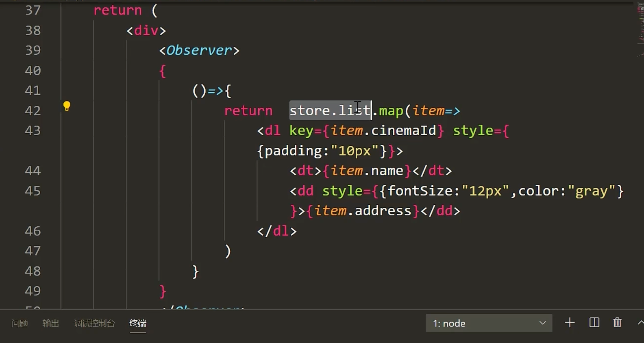Click the Observer opening tag
This screenshot has width=644, height=343.
click(x=199, y=50)
